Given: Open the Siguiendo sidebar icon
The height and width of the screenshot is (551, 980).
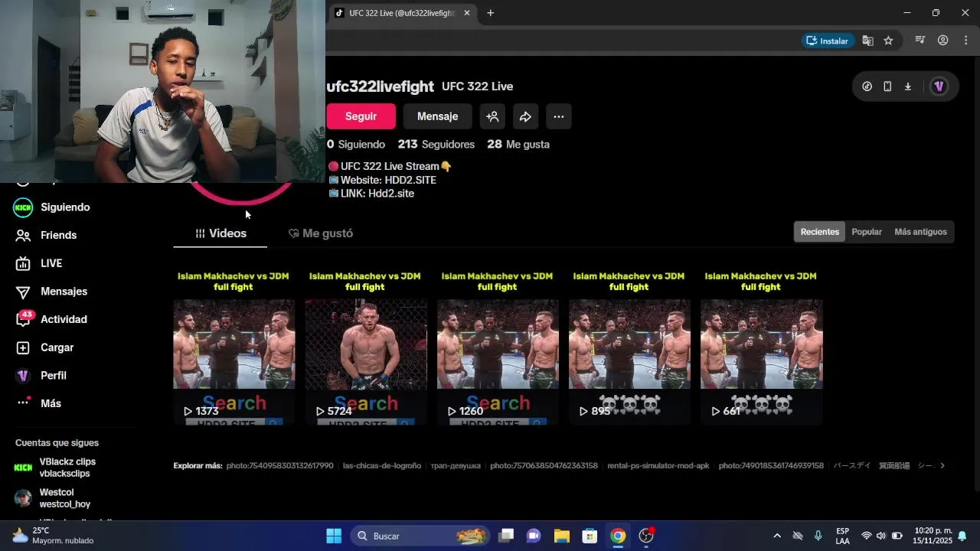Looking at the screenshot, I should [x=23, y=207].
